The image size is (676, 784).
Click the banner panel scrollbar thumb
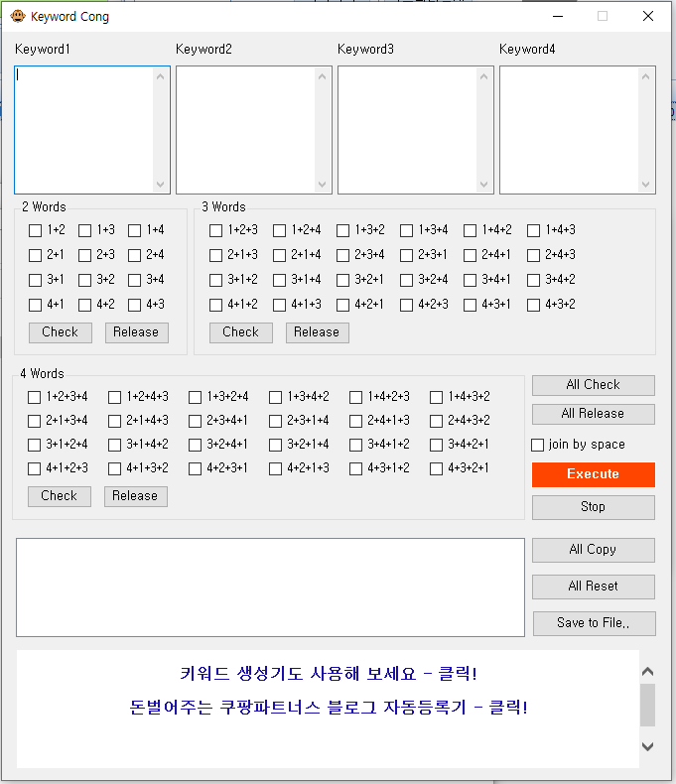[x=647, y=705]
